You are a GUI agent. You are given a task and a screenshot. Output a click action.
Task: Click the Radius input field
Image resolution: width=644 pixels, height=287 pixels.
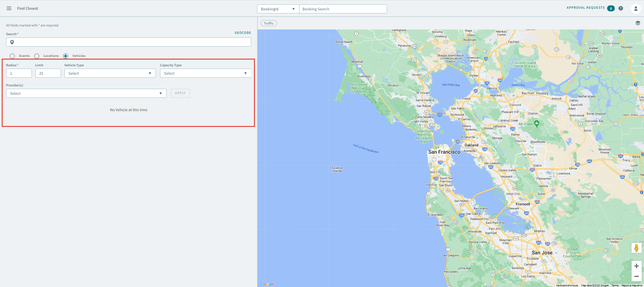[x=19, y=73]
